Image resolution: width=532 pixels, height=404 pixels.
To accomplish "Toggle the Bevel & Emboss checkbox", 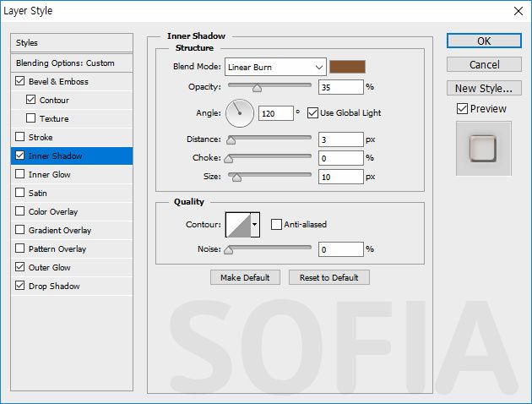I will coord(20,81).
